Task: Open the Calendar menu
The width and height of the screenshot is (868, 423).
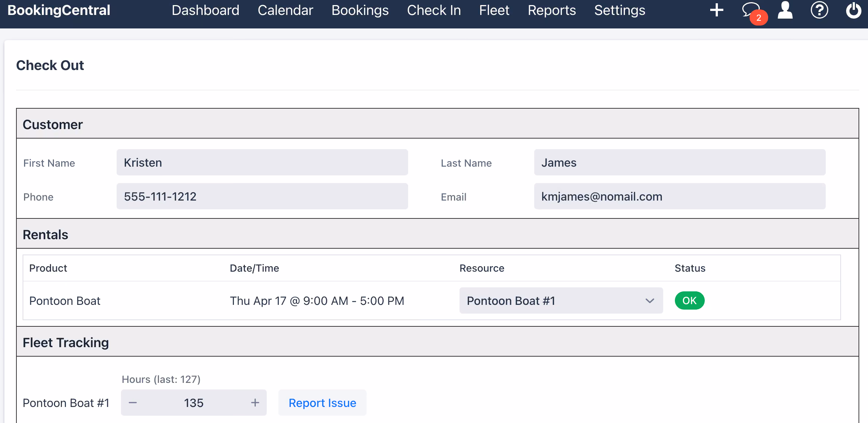Action: pos(285,10)
